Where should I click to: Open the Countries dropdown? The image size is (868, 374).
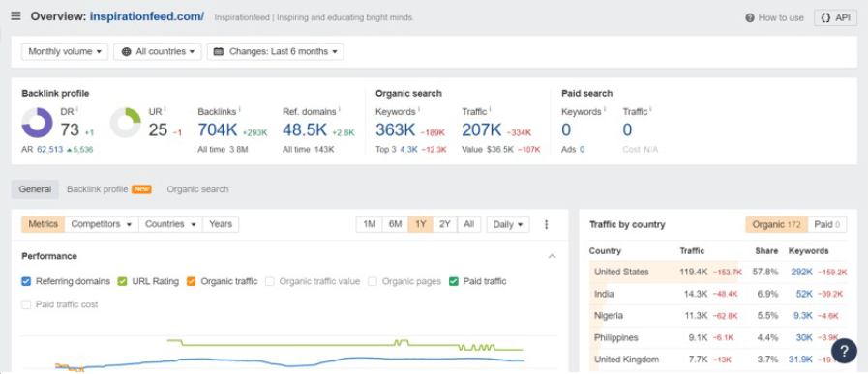171,224
